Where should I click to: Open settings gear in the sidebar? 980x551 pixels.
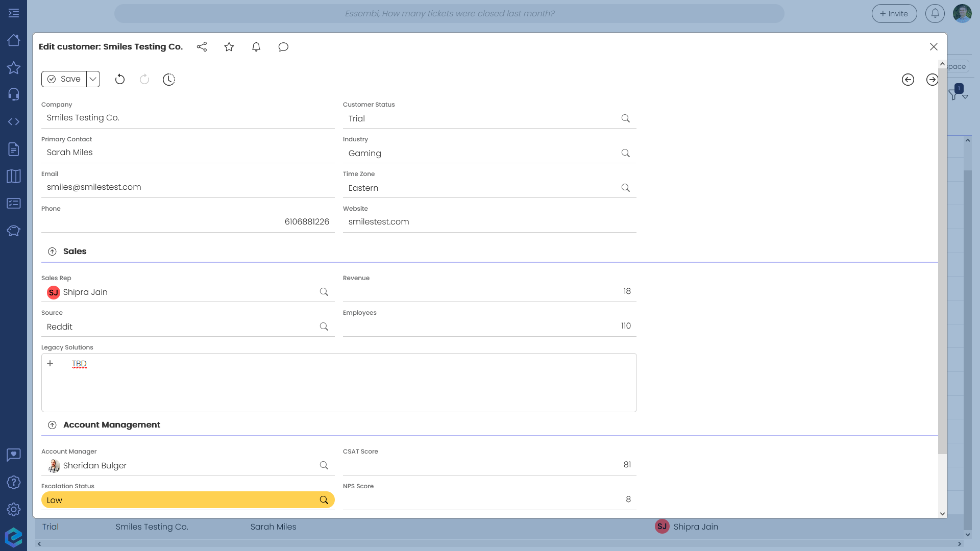tap(14, 509)
